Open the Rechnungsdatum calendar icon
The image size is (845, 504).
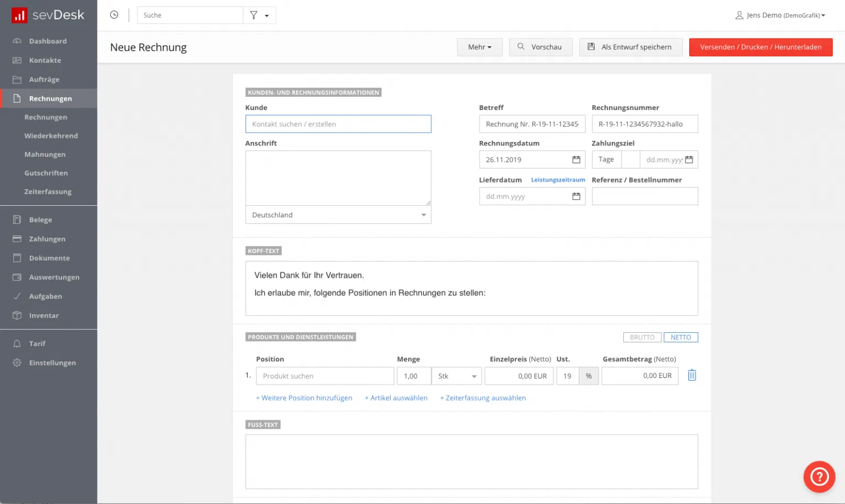(576, 160)
